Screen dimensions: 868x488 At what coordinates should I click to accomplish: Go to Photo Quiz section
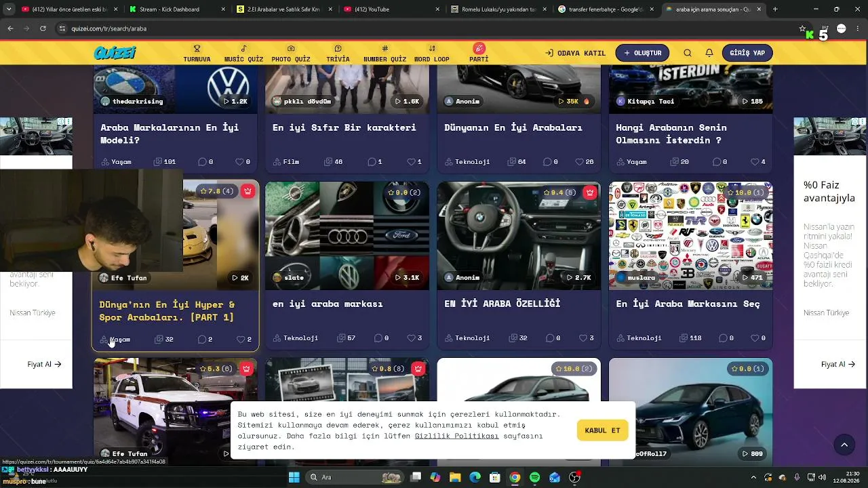pyautogui.click(x=291, y=54)
